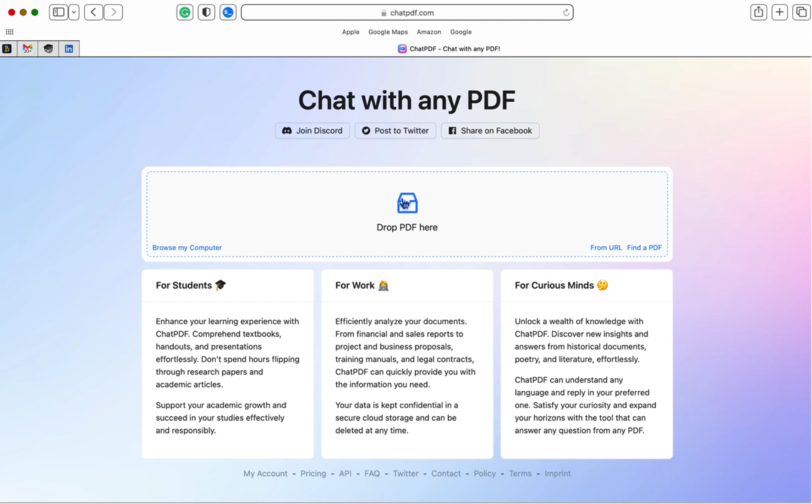Click the Share icon in Safari toolbar
812x504 pixels.
(758, 12)
